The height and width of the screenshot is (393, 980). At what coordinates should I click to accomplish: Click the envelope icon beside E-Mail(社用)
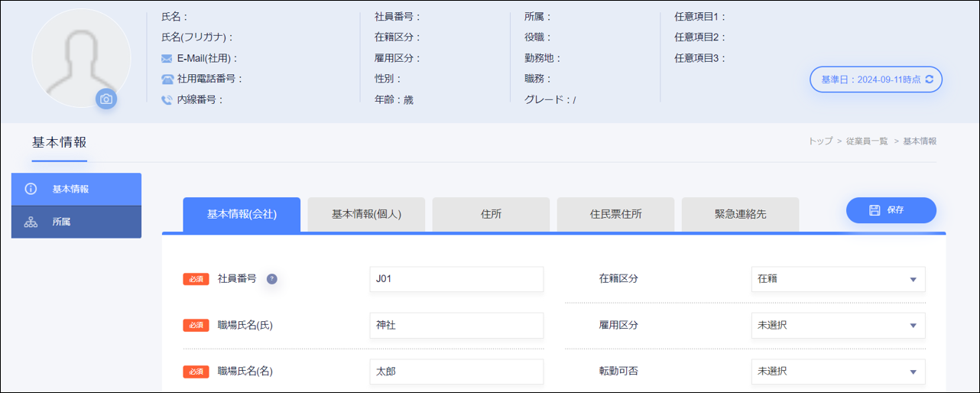click(x=167, y=58)
